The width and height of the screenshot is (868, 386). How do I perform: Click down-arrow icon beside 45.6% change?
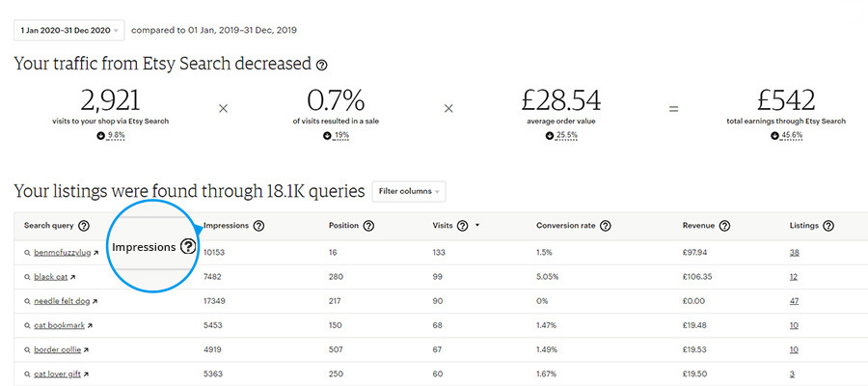[774, 136]
